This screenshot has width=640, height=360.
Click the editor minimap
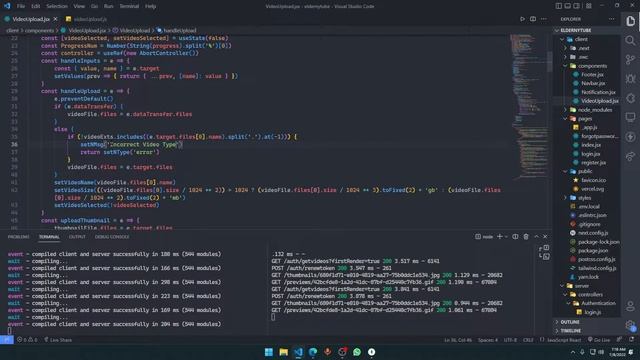(x=529, y=106)
